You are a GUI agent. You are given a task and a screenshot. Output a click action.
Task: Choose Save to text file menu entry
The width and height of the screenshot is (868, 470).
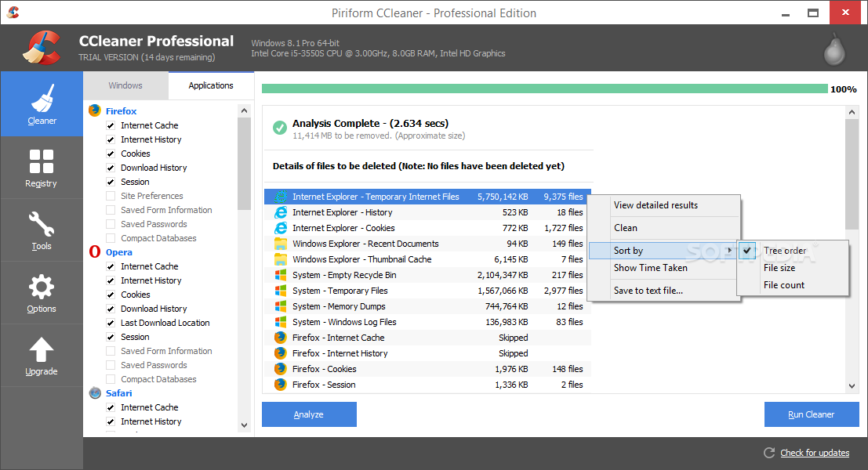[x=648, y=291]
